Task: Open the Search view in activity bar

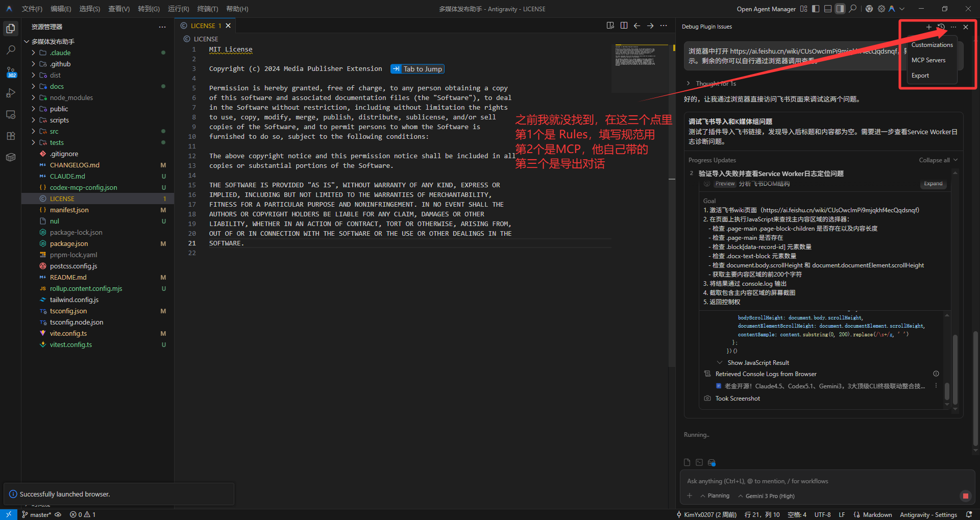Action: [x=11, y=50]
